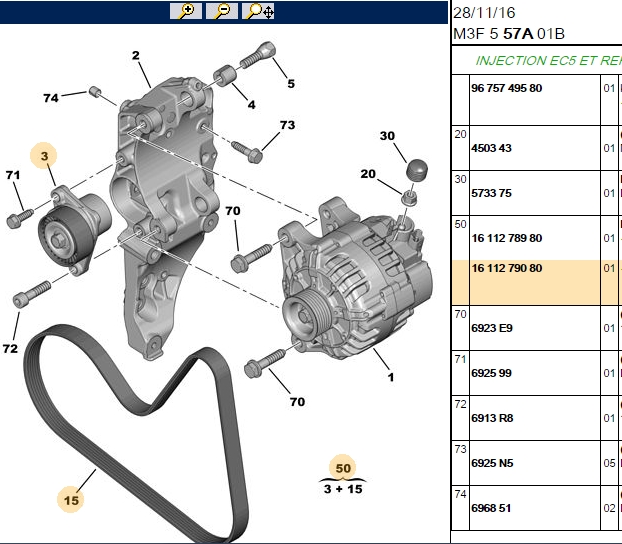Click callout number 4 by the spacer
Image resolution: width=622 pixels, height=544 pixels.
(x=251, y=105)
